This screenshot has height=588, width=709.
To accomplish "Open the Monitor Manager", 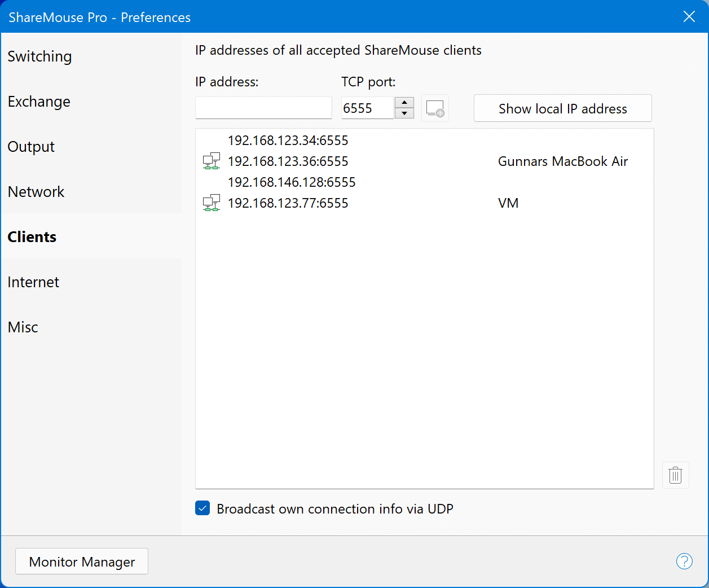I will pos(82,561).
